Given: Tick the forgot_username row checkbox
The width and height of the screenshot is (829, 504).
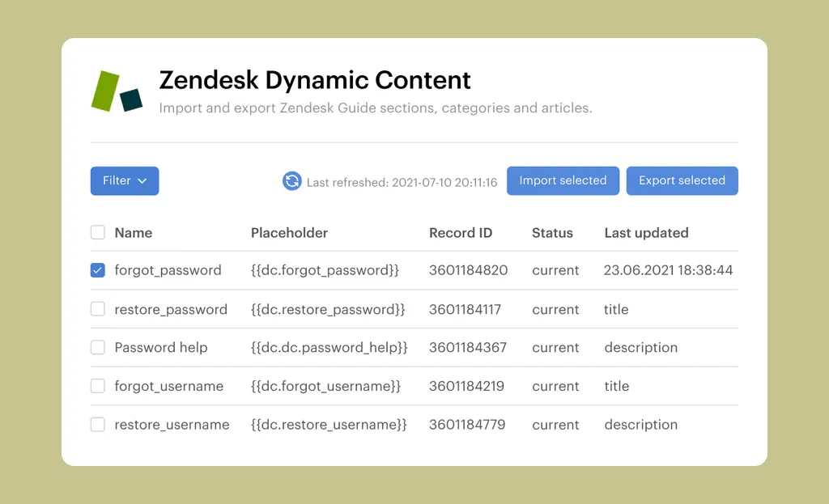Looking at the screenshot, I should pos(98,387).
